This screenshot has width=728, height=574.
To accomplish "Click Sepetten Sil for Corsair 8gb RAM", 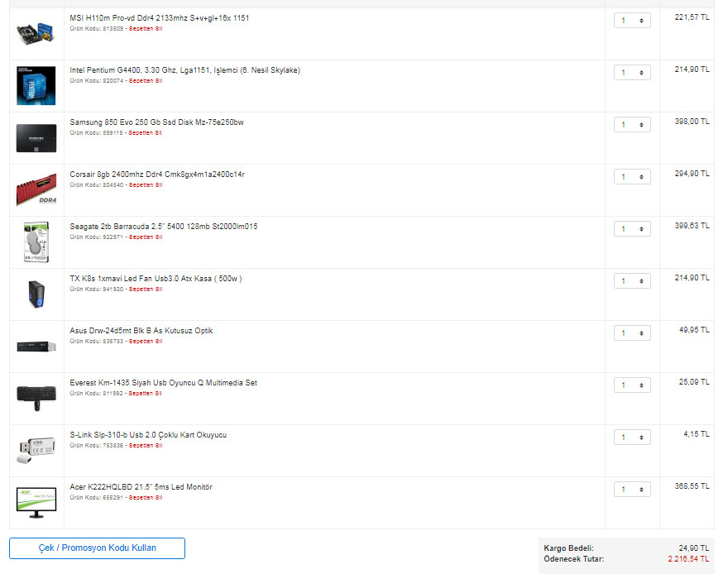I will (x=146, y=184).
